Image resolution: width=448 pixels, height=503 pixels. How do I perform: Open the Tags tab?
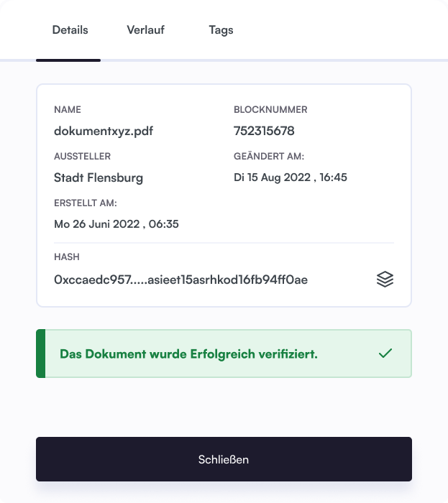point(221,30)
